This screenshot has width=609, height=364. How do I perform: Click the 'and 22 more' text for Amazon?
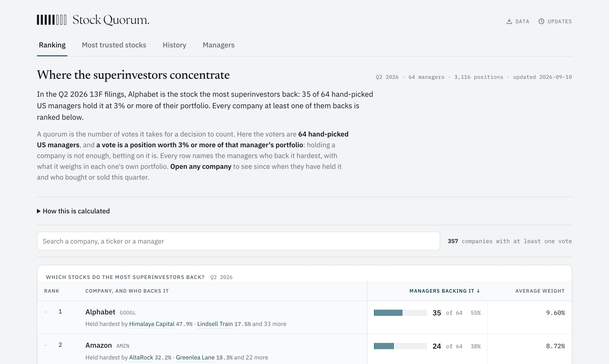(251, 357)
